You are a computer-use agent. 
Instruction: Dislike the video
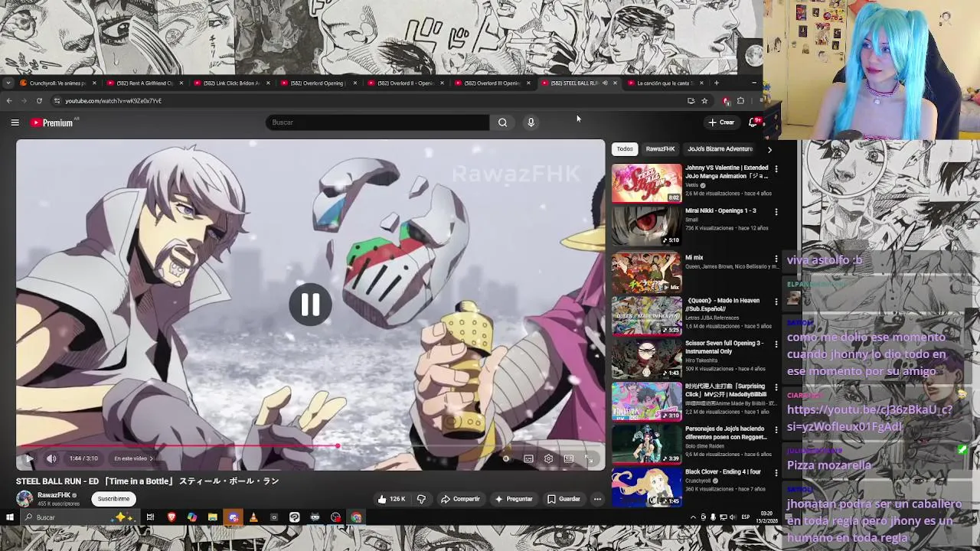click(421, 499)
